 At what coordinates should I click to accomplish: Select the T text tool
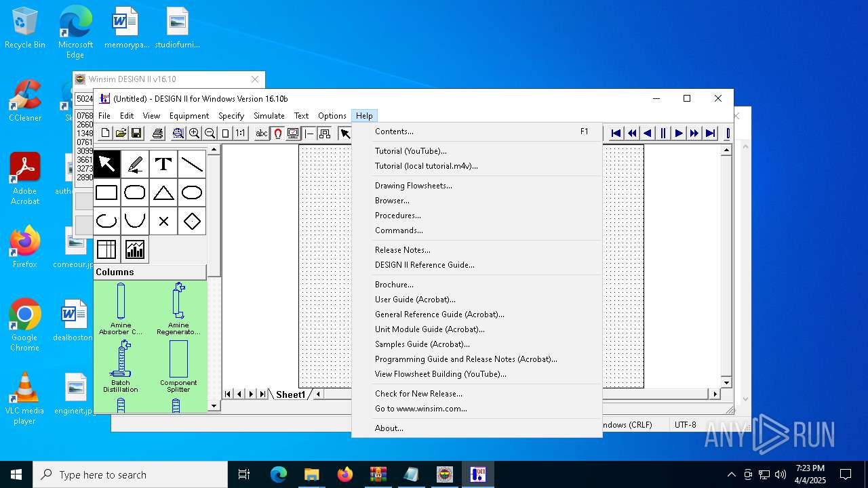tap(163, 164)
